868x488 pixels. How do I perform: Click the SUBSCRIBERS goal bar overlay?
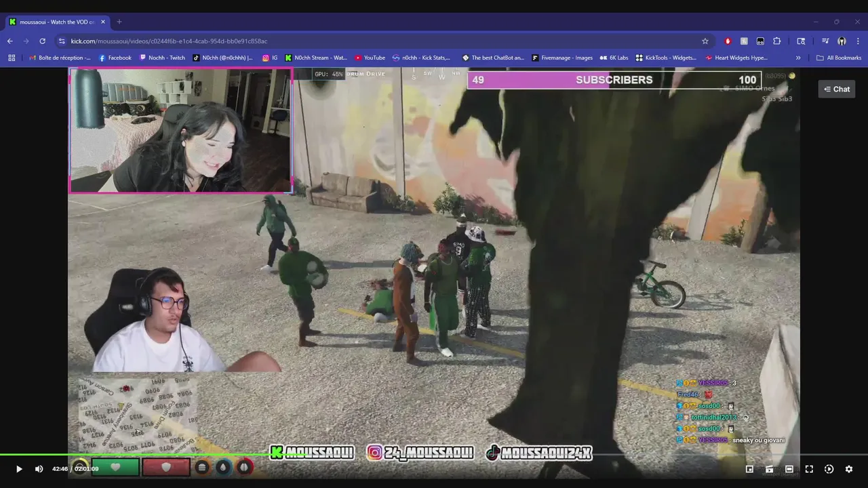coord(614,80)
